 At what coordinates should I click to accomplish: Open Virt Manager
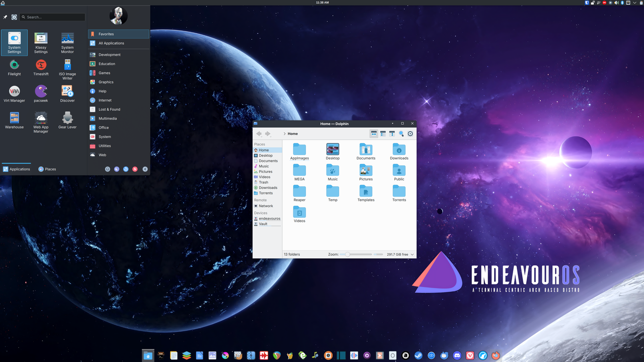point(14,95)
